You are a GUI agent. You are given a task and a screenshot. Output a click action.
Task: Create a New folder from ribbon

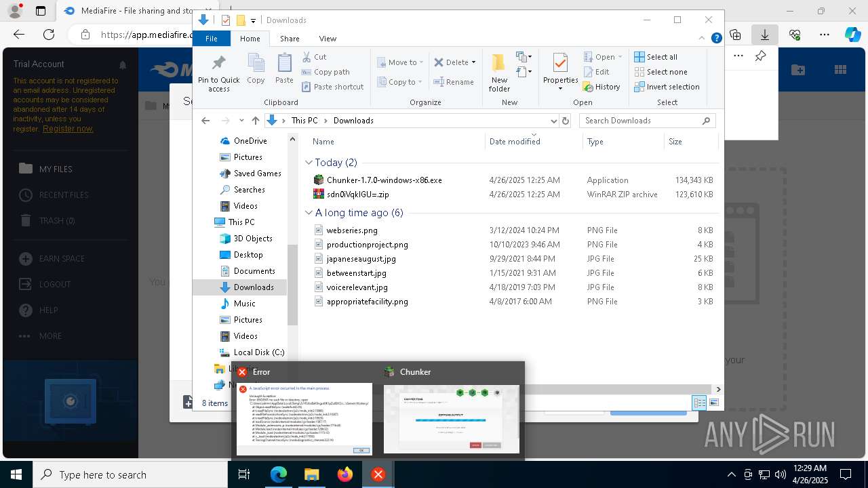click(499, 73)
